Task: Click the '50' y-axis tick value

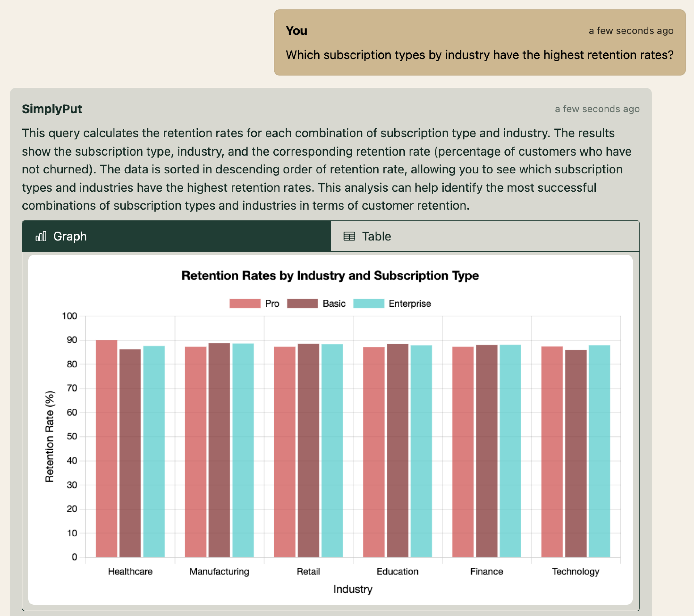Action: click(x=72, y=436)
